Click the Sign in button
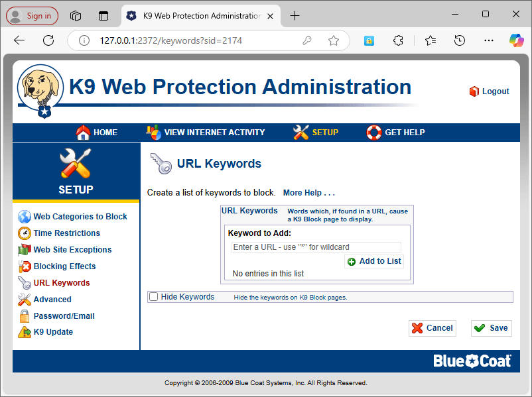Screen dimensions: 532x397 click(x=33, y=16)
